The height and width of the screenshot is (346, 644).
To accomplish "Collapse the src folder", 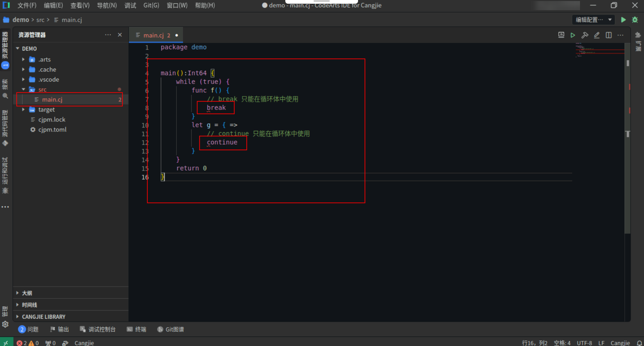I will pos(23,89).
